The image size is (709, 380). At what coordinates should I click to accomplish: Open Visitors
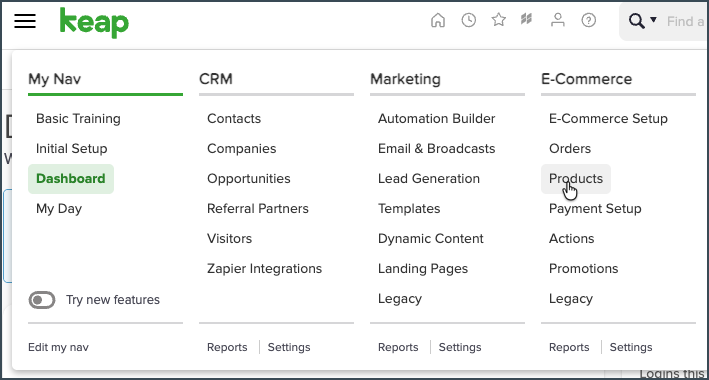[229, 238]
